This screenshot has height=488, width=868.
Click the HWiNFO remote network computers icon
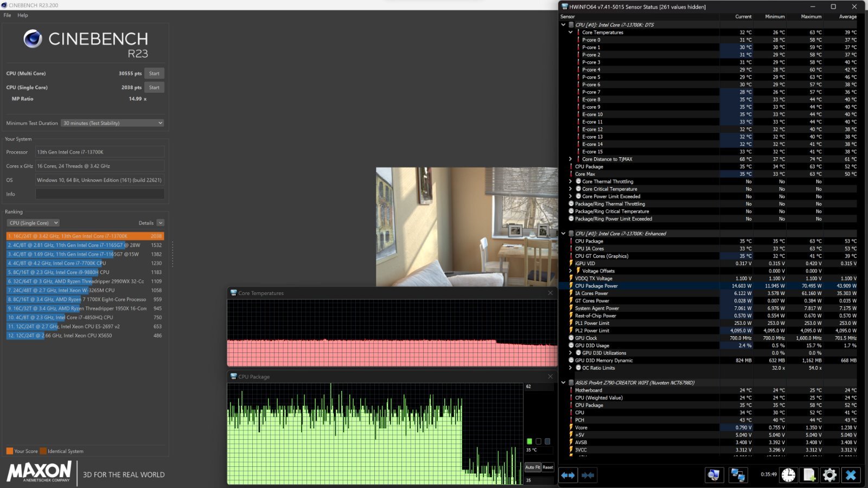(738, 476)
